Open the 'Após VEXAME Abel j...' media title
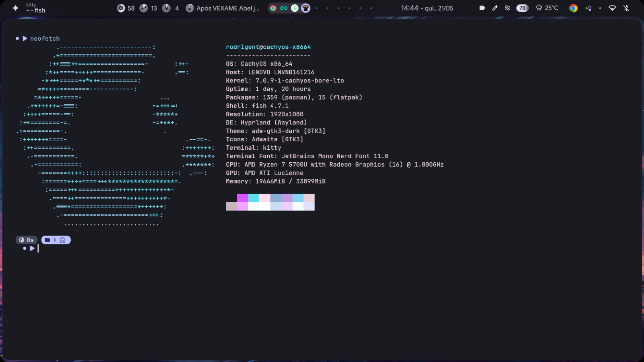Image resolution: width=644 pixels, height=362 pixels. pyautogui.click(x=228, y=8)
